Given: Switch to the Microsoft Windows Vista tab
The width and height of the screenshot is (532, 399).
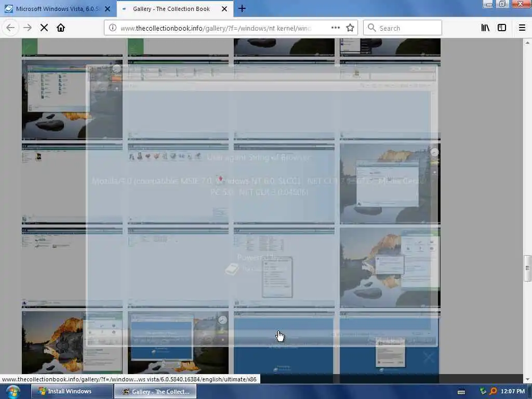Looking at the screenshot, I should pos(58,9).
